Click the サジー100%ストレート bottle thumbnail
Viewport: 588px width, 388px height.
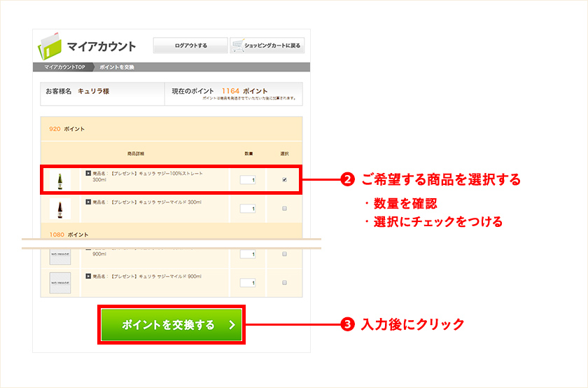tap(60, 181)
